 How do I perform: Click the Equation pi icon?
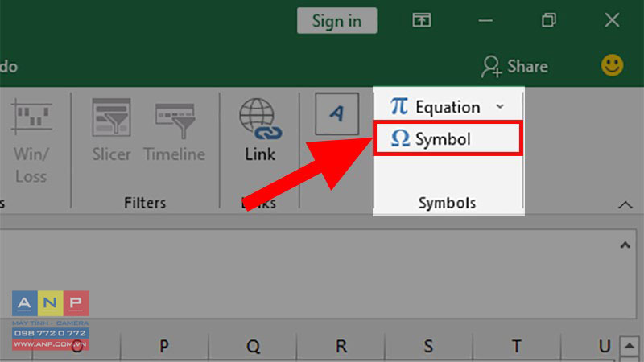[x=399, y=106]
